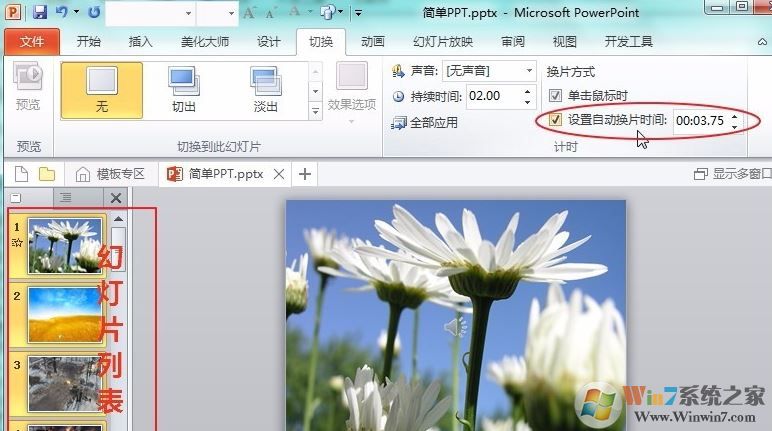Click the transition gallery row-down arrow

pos(316,91)
